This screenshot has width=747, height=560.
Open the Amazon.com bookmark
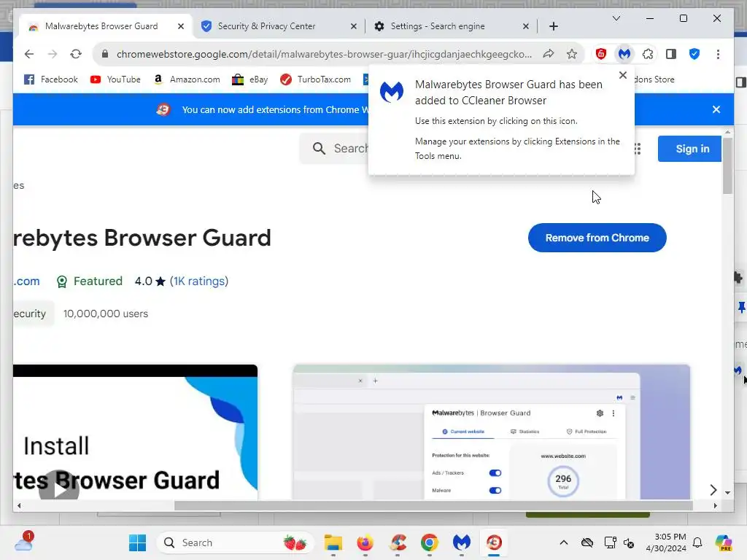coord(187,79)
